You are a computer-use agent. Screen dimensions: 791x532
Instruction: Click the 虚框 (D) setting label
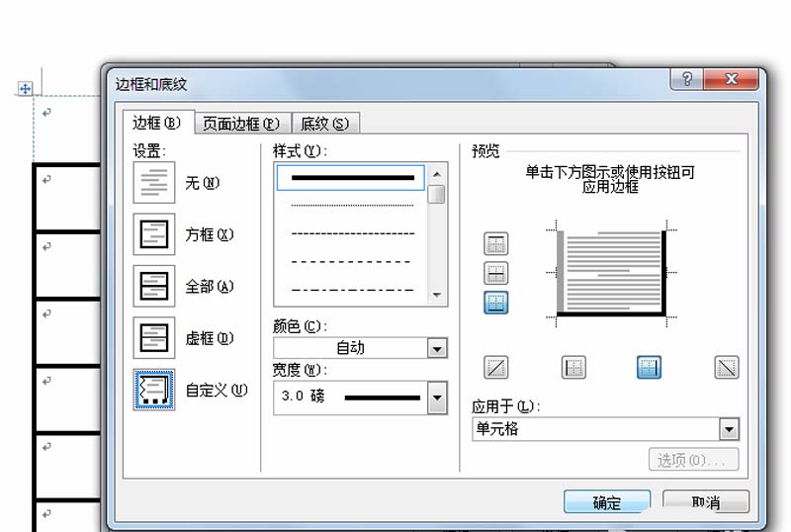pos(210,338)
